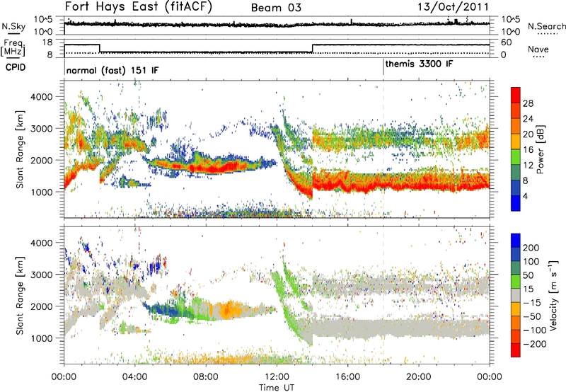Click the Nave axis value '60'
This screenshot has width=566, height=392.
pos(507,42)
